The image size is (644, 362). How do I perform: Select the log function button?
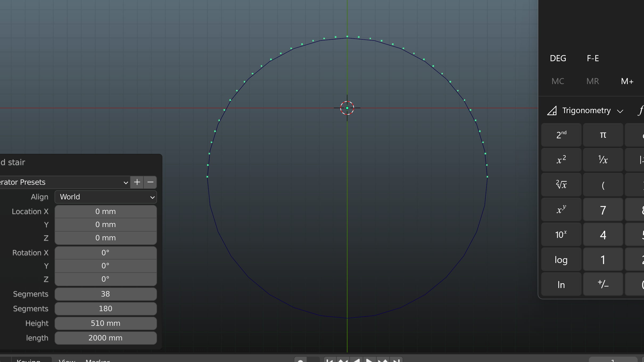[562, 259]
